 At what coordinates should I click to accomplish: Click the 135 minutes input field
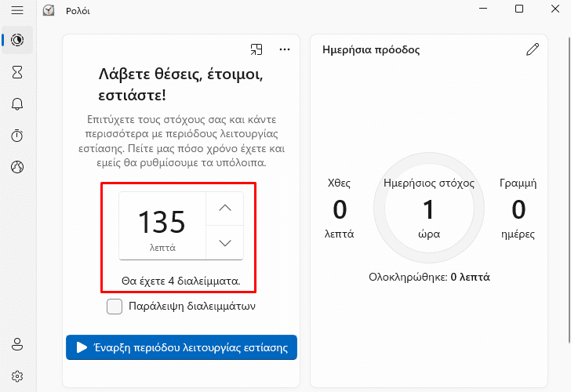pyautogui.click(x=162, y=226)
